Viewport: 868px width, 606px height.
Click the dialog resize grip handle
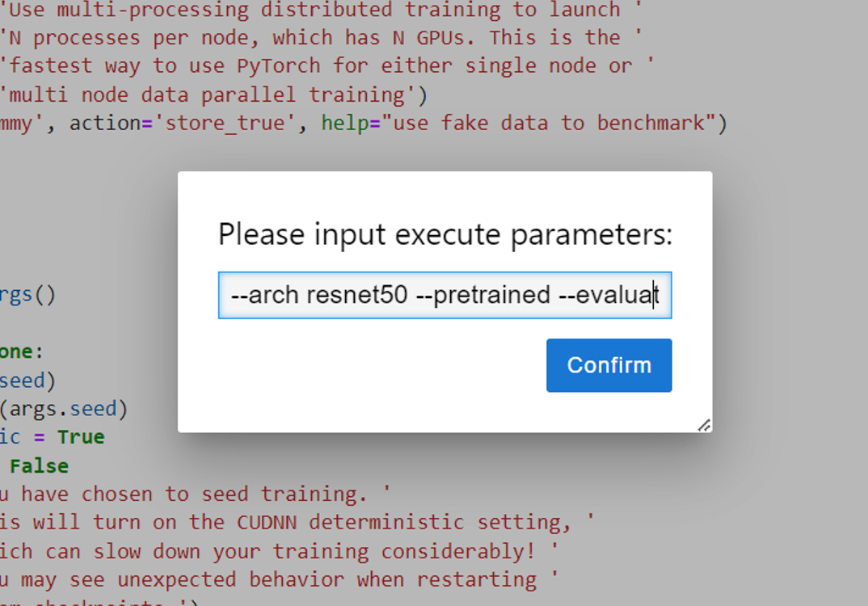[704, 425]
